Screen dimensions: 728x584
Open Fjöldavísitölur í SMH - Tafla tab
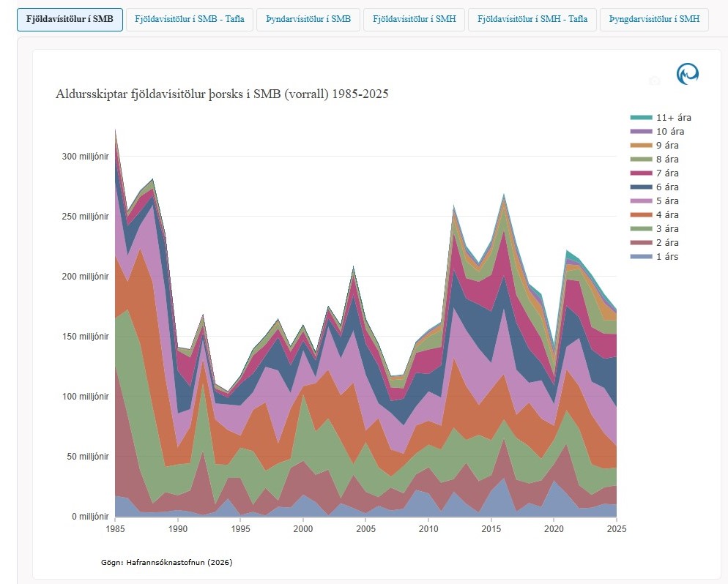pos(531,19)
